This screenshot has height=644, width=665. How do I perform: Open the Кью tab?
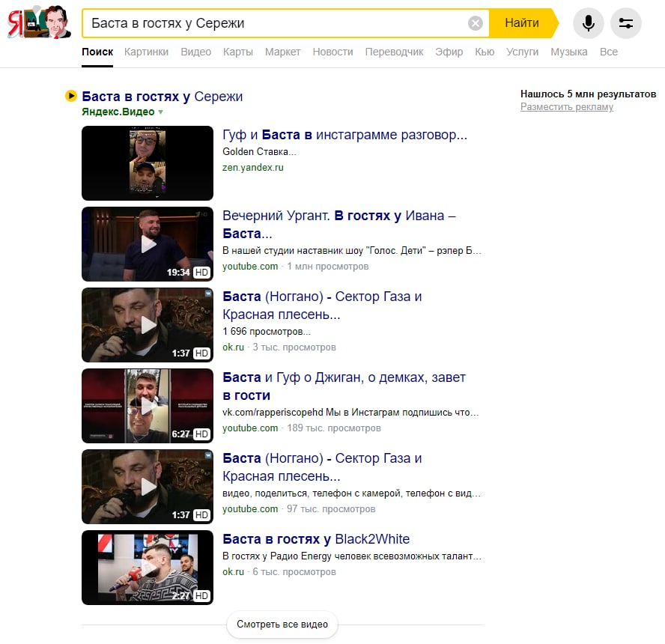click(485, 52)
